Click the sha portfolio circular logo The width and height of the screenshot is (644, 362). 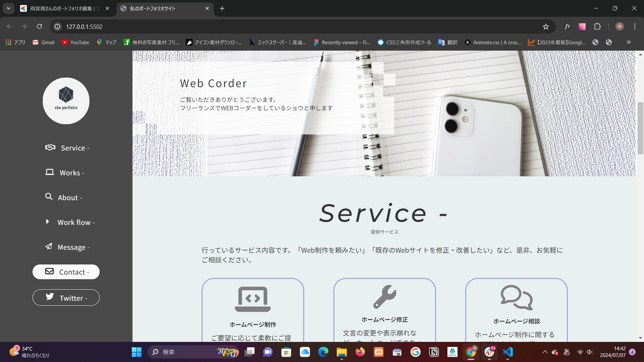point(66,101)
